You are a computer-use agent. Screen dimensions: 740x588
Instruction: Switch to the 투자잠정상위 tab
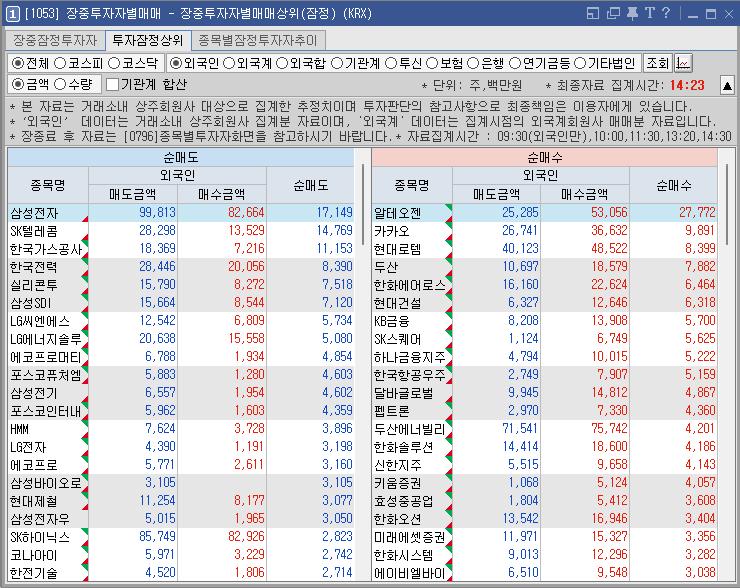(148, 40)
